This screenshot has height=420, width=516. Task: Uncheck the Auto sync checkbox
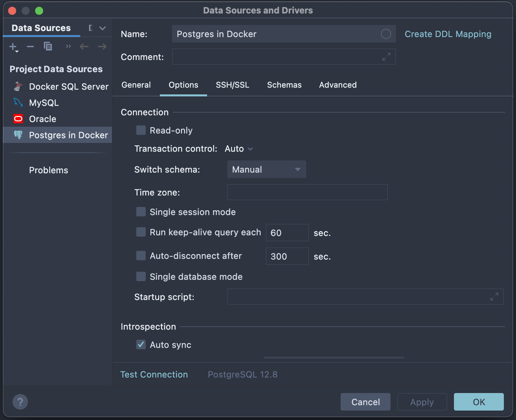coord(141,344)
